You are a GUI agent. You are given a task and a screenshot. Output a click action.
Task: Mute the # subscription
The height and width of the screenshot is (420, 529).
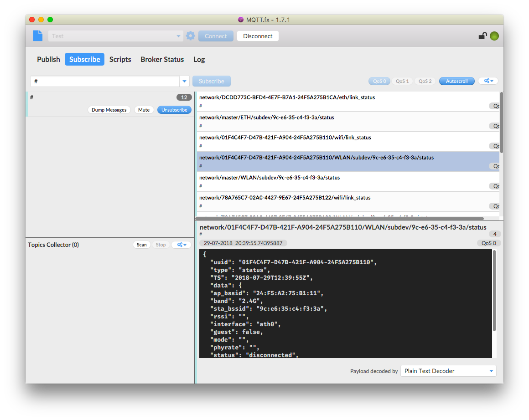tap(144, 110)
